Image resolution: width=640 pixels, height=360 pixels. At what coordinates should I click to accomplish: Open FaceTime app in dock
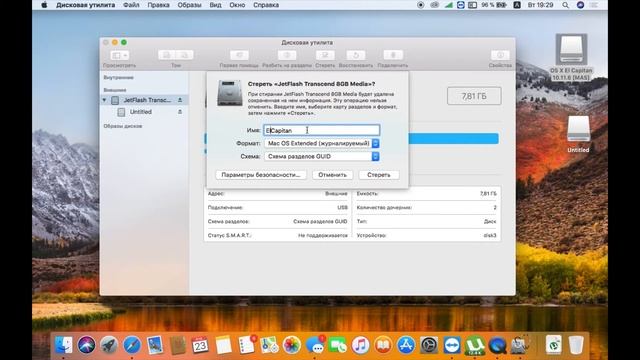[x=338, y=345]
